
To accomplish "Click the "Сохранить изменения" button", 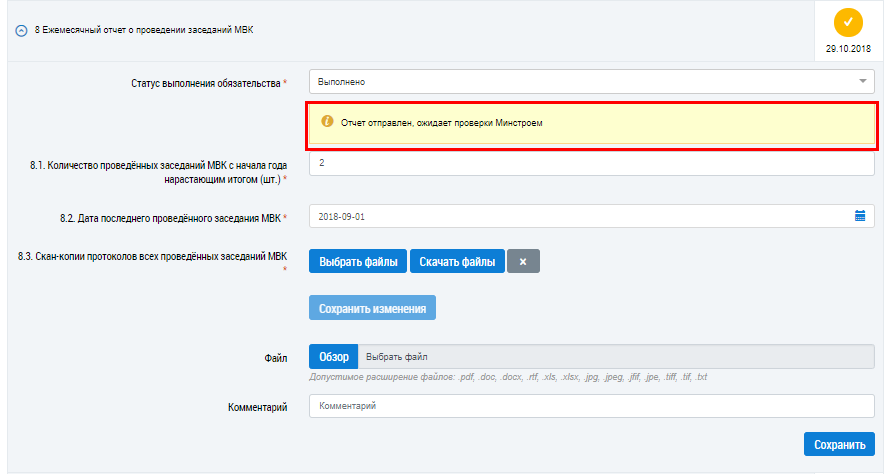I will pyautogui.click(x=372, y=308).
